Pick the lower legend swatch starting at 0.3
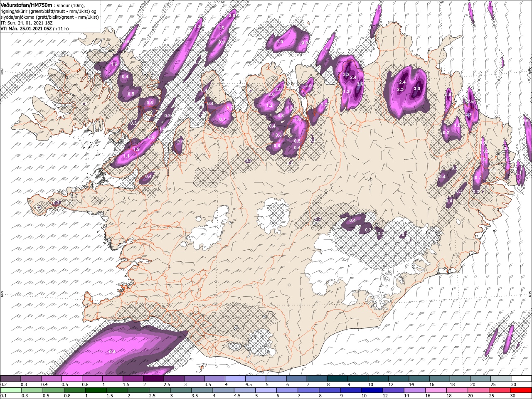 click(32, 390)
